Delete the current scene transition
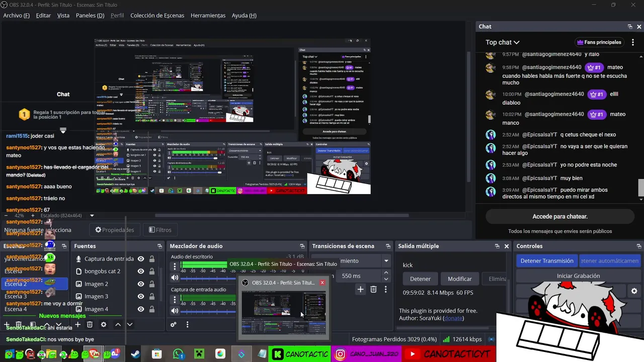The height and width of the screenshot is (362, 644). (x=373, y=289)
